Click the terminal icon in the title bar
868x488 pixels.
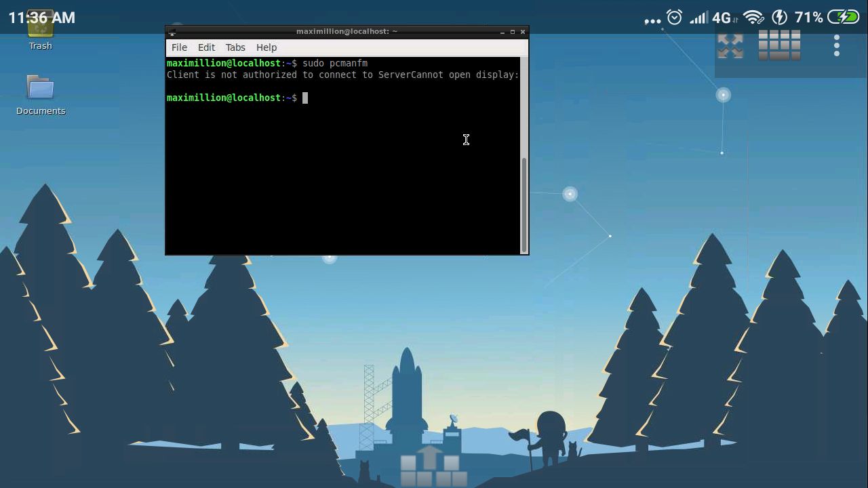point(172,31)
